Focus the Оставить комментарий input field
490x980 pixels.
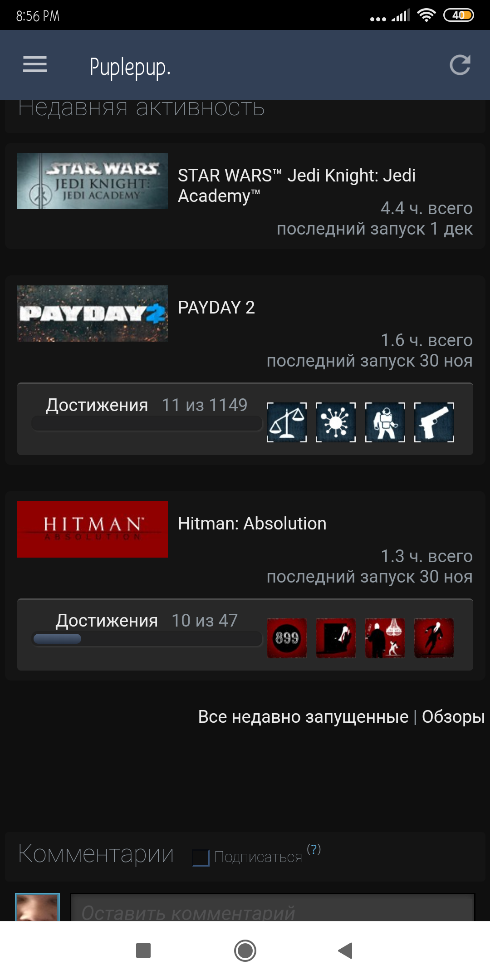tap(273, 908)
